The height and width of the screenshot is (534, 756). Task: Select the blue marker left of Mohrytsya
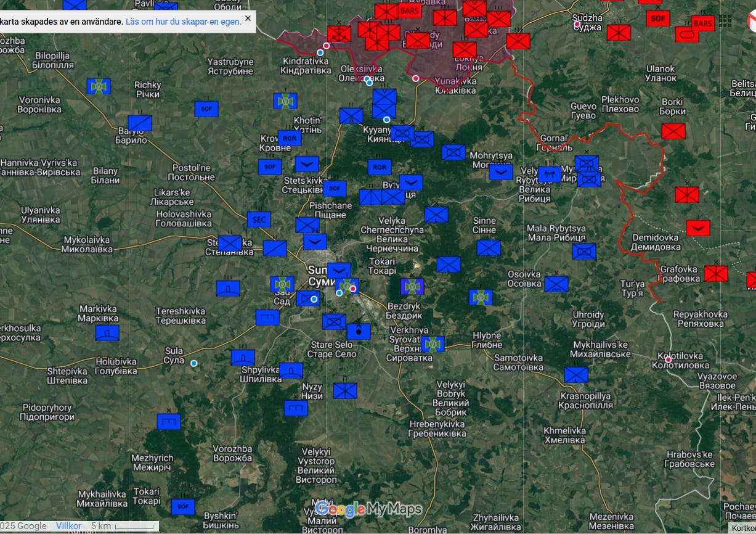tap(453, 152)
